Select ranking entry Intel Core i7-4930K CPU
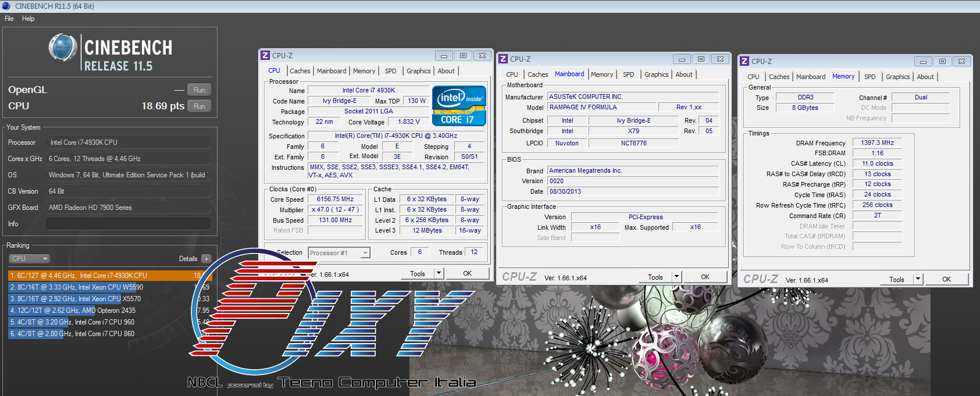 pyautogui.click(x=110, y=276)
